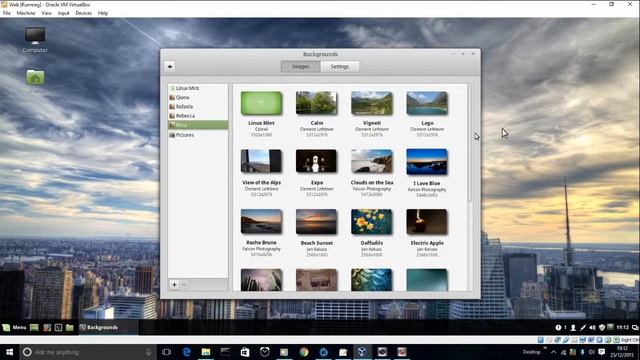Select the Linux Mint backgrounds folder
This screenshot has height=360, width=640.
point(198,88)
